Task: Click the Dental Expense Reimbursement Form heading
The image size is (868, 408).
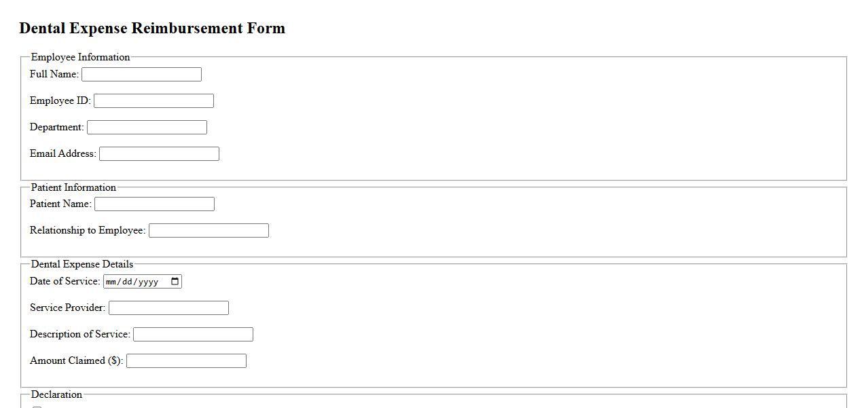Action: (x=152, y=29)
